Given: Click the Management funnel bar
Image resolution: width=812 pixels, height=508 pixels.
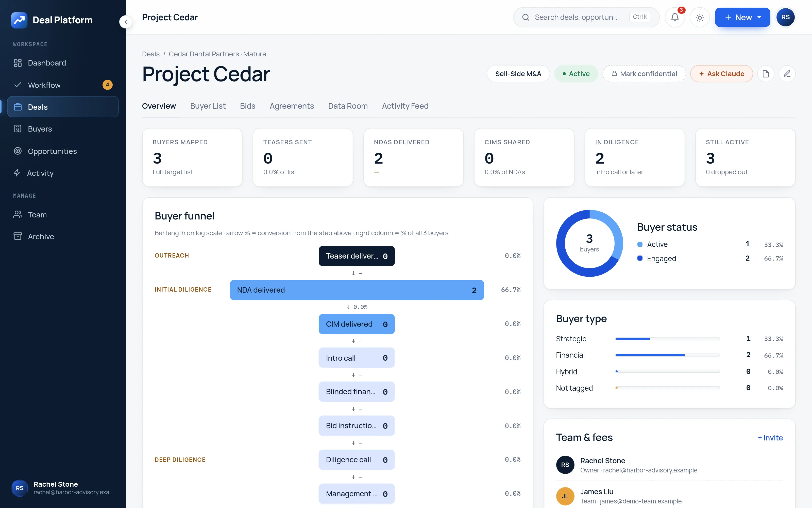Looking at the screenshot, I should 357,494.
